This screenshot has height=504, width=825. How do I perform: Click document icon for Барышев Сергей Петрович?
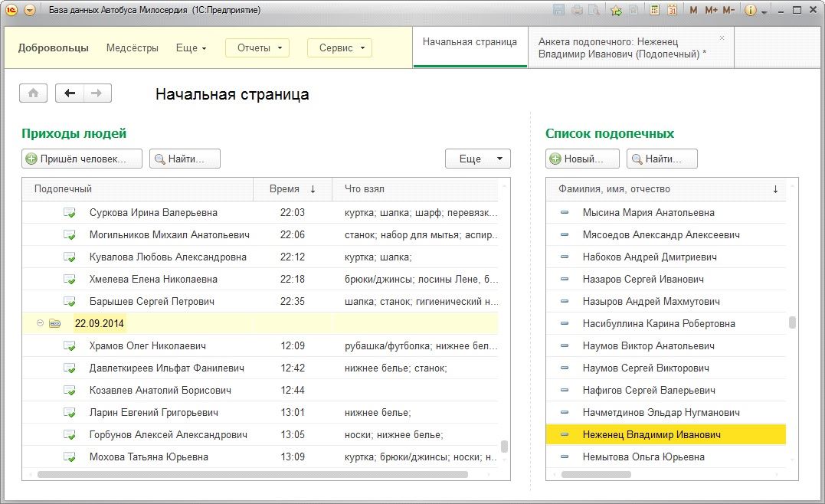coord(70,302)
